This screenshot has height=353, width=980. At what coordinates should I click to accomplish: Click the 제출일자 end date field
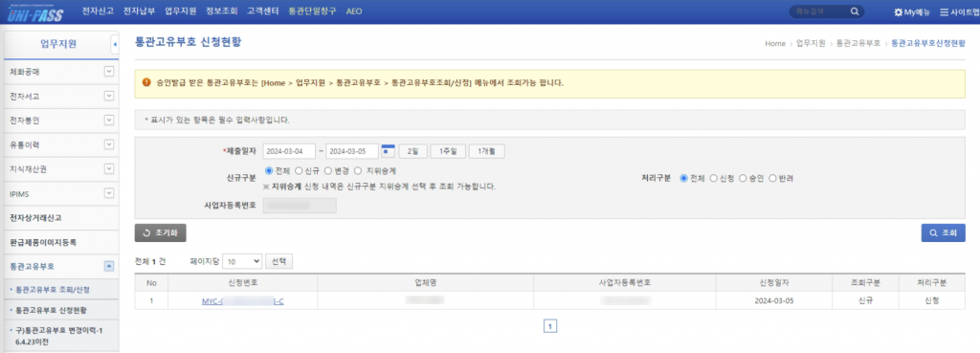click(352, 151)
